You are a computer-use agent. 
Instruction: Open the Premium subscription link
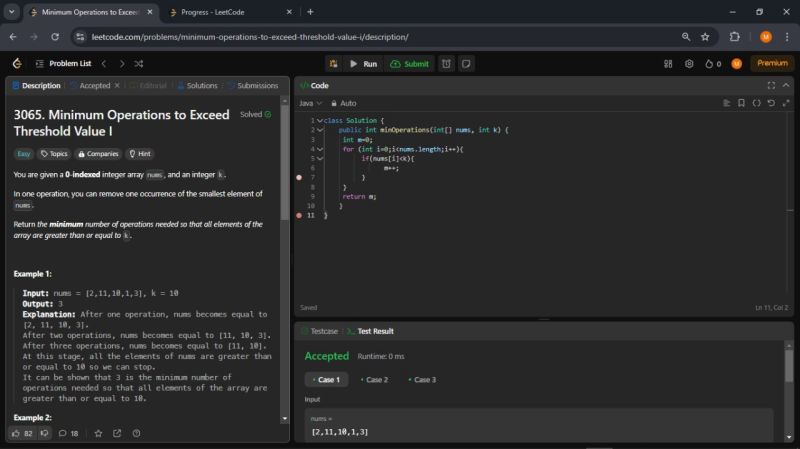772,63
